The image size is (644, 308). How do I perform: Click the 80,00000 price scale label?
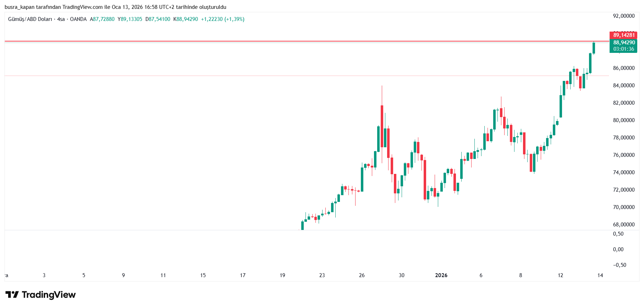(x=623, y=120)
